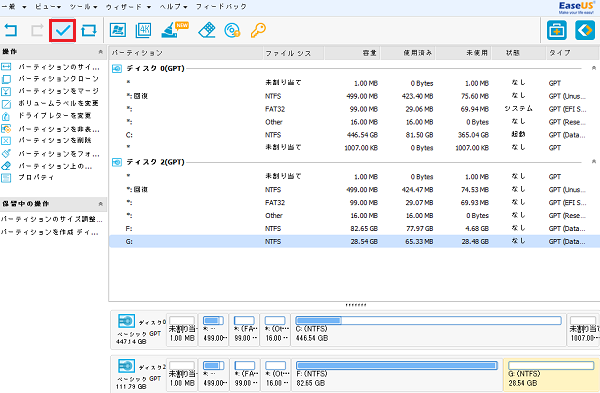This screenshot has height=393, width=600.
Task: Click the disk icon next to ディスク 2(GPT)
Action: point(117,162)
